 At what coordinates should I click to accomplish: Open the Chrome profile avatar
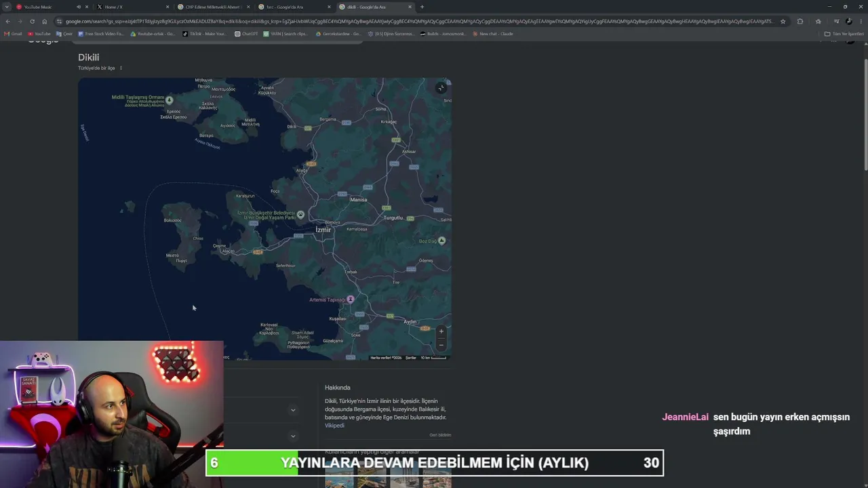pos(848,21)
